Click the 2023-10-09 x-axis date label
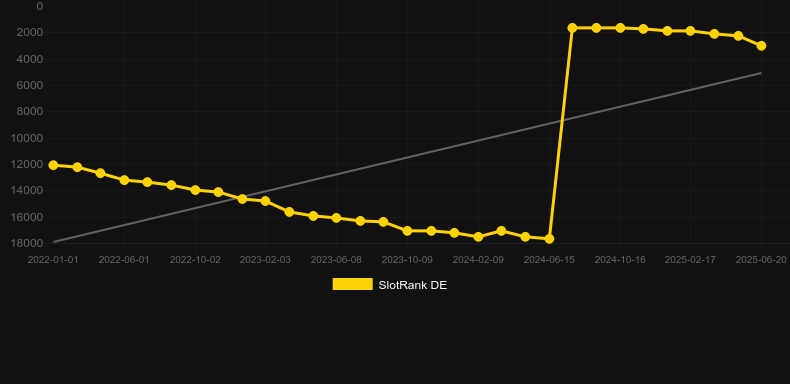The height and width of the screenshot is (384, 790). point(407,260)
